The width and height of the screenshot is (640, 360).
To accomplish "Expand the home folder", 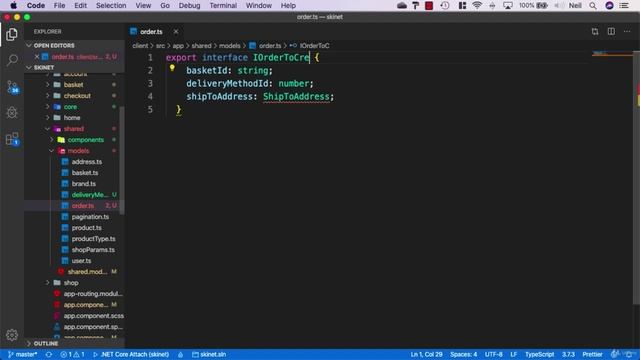I will click(x=47, y=118).
